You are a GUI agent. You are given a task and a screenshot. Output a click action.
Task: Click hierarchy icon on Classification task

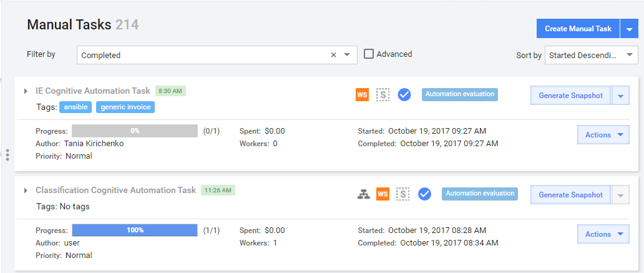[363, 194]
